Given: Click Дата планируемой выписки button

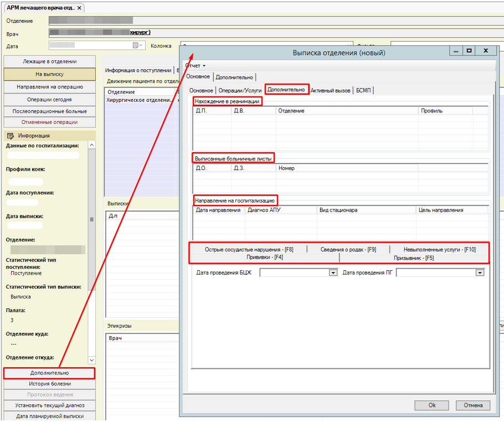Looking at the screenshot, I should (x=49, y=416).
